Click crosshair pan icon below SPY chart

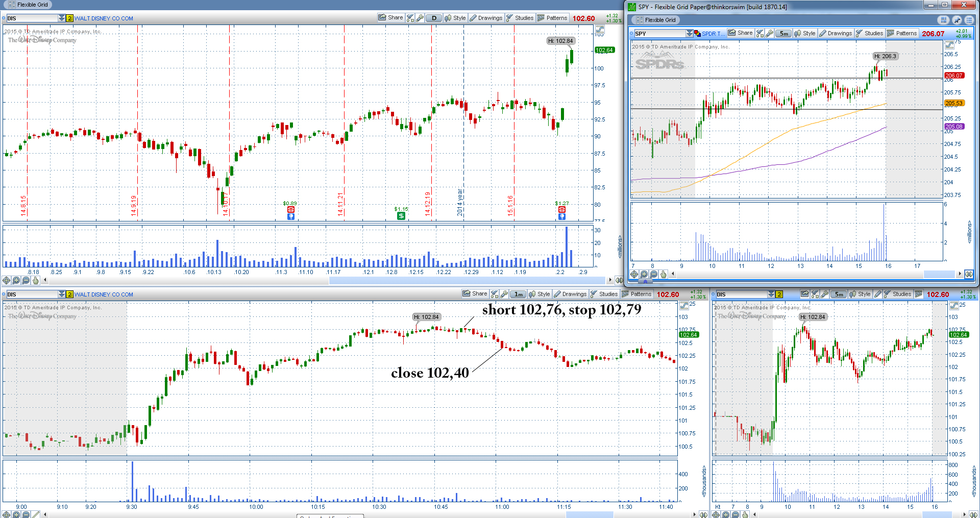pos(634,274)
